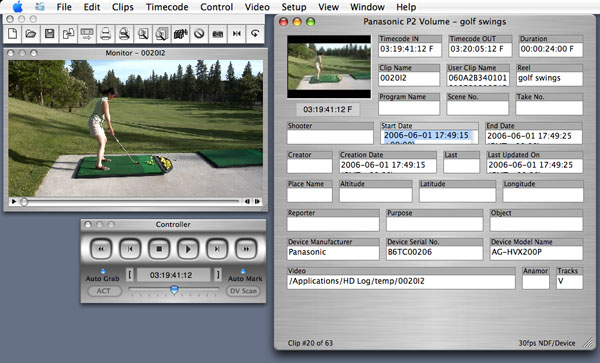Click the Device Serial No. field B6TC00206
Viewport: 600px width, 363px height.
click(434, 253)
